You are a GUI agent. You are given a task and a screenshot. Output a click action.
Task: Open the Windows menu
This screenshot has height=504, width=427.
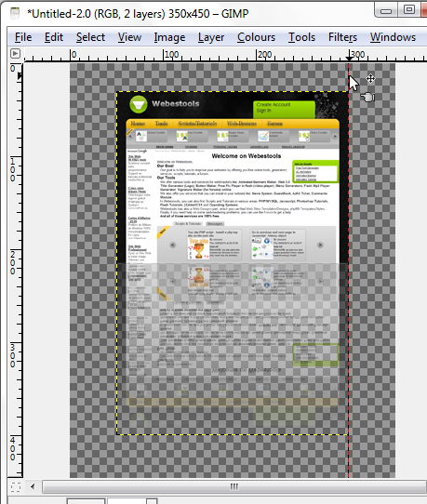click(x=393, y=37)
